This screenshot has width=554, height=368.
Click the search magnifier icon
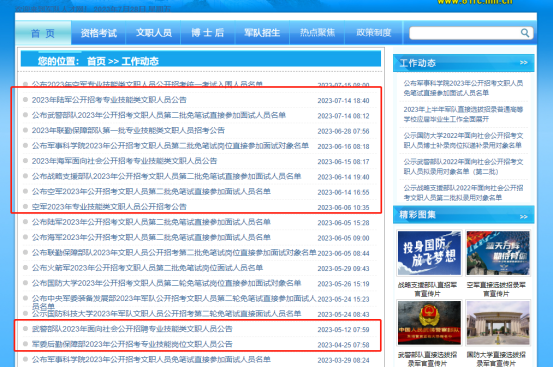pyautogui.click(x=525, y=33)
